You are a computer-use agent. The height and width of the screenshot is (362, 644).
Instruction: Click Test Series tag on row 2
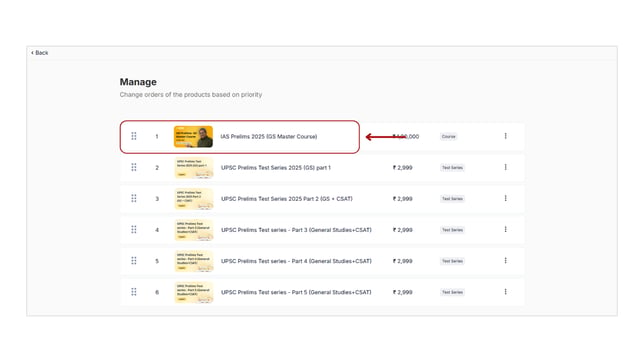point(452,168)
